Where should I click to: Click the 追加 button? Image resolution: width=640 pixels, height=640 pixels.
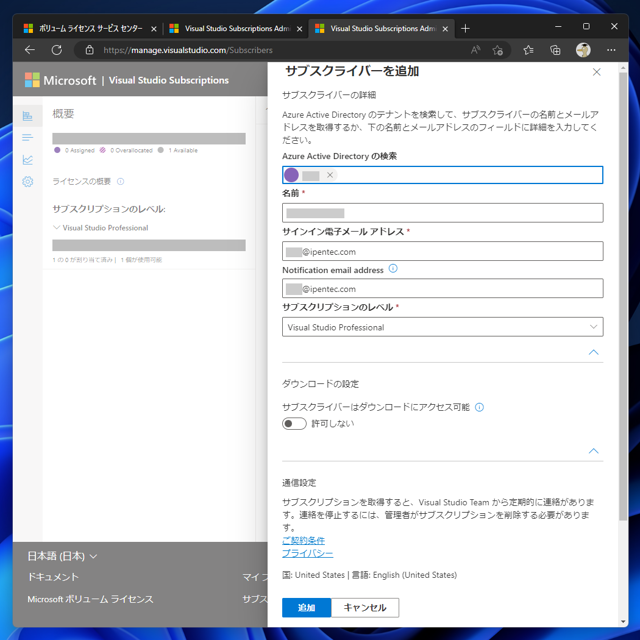(306, 607)
